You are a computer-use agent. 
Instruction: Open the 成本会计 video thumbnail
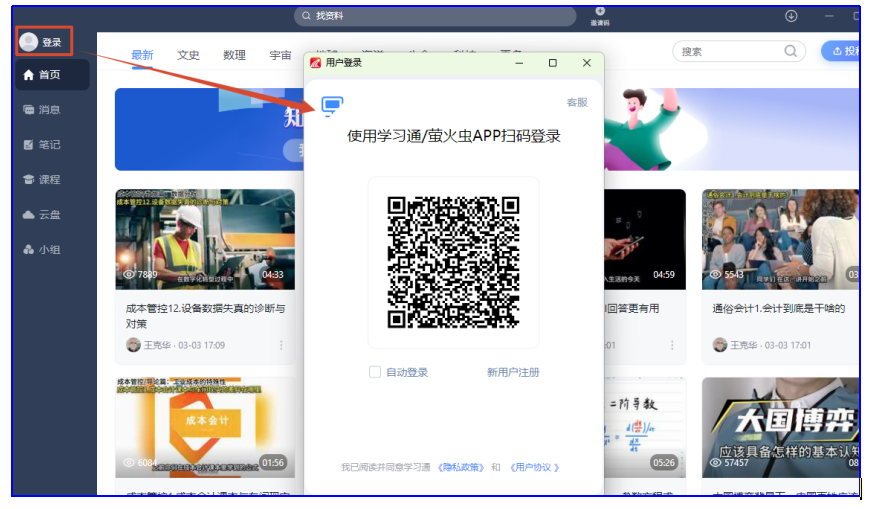[205, 428]
